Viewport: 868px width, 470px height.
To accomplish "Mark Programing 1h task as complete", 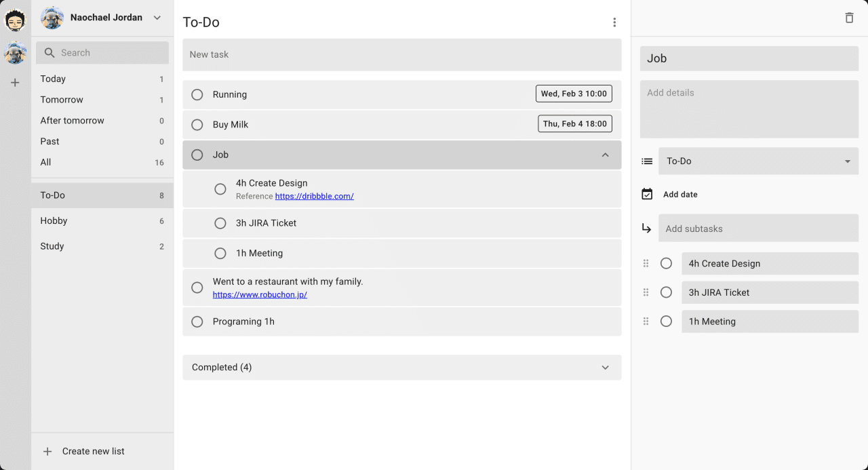I will coord(197,321).
